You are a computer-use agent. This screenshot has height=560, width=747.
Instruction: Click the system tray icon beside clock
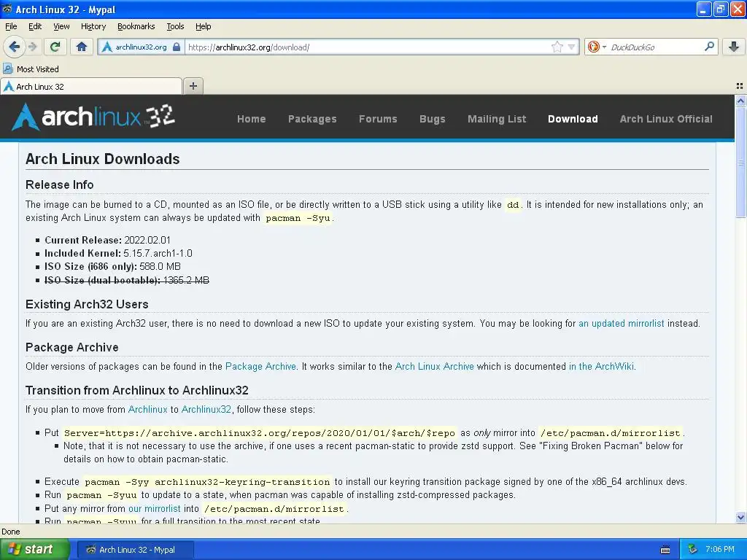point(693,550)
